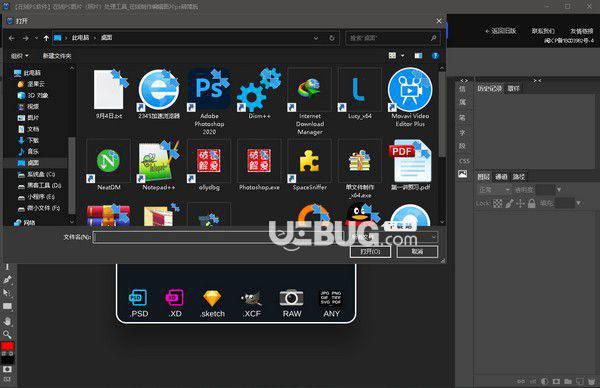
Task: Switch to the Swatches tab beside History
Action: coord(514,89)
